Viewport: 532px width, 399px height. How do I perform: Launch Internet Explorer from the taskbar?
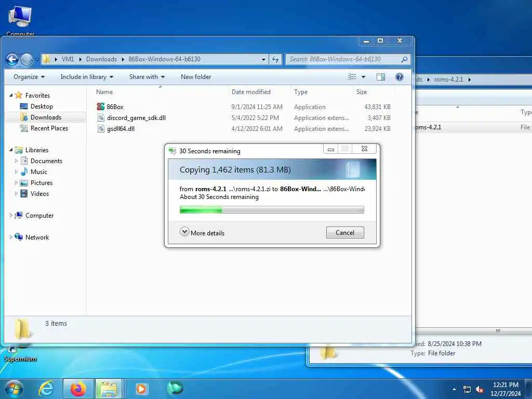click(46, 389)
